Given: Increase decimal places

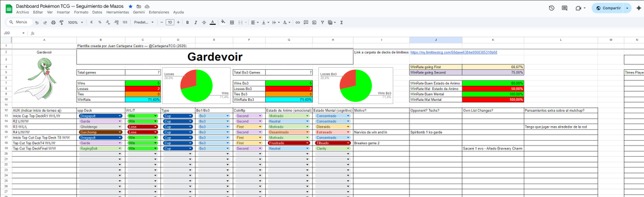Looking at the screenshot, I should 116,23.
